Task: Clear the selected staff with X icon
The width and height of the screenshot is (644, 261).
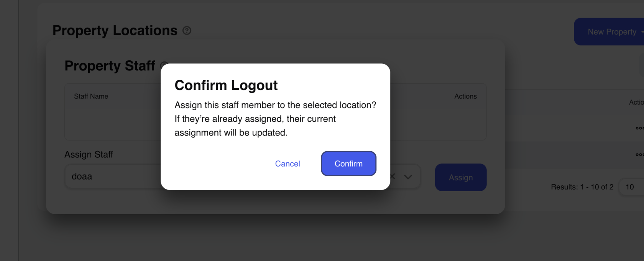Action: [393, 177]
